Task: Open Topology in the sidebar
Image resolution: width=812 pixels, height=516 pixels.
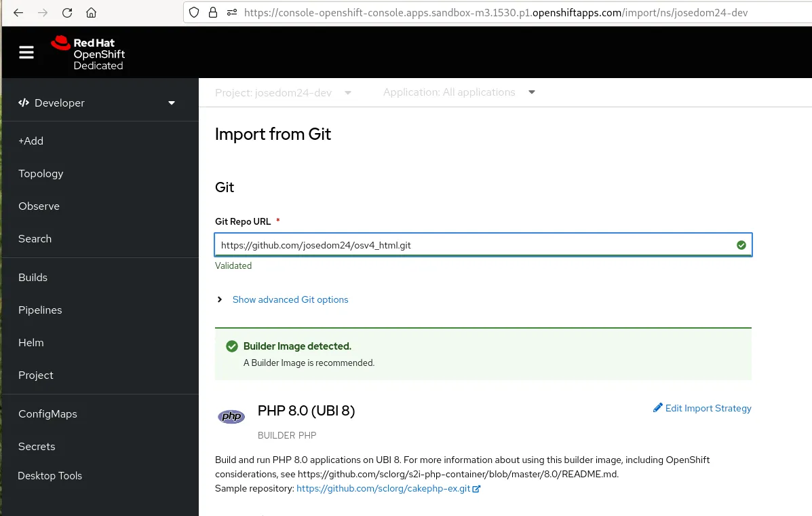Action: [x=41, y=174]
